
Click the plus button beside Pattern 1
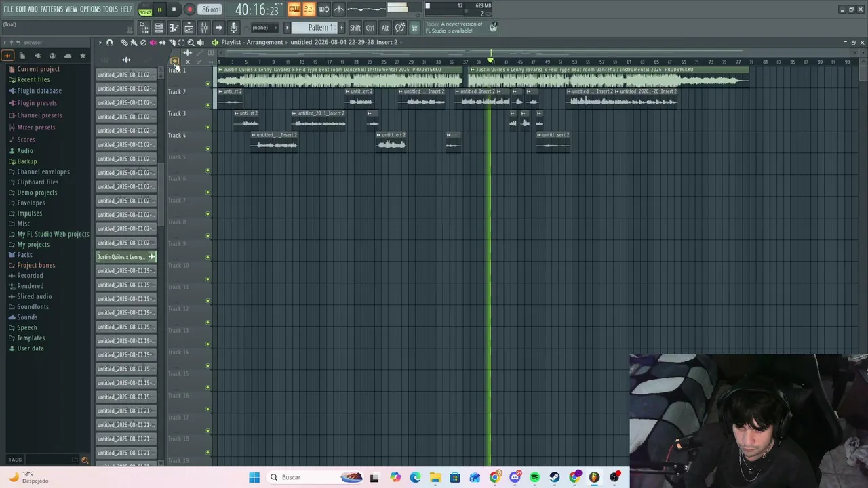click(341, 28)
